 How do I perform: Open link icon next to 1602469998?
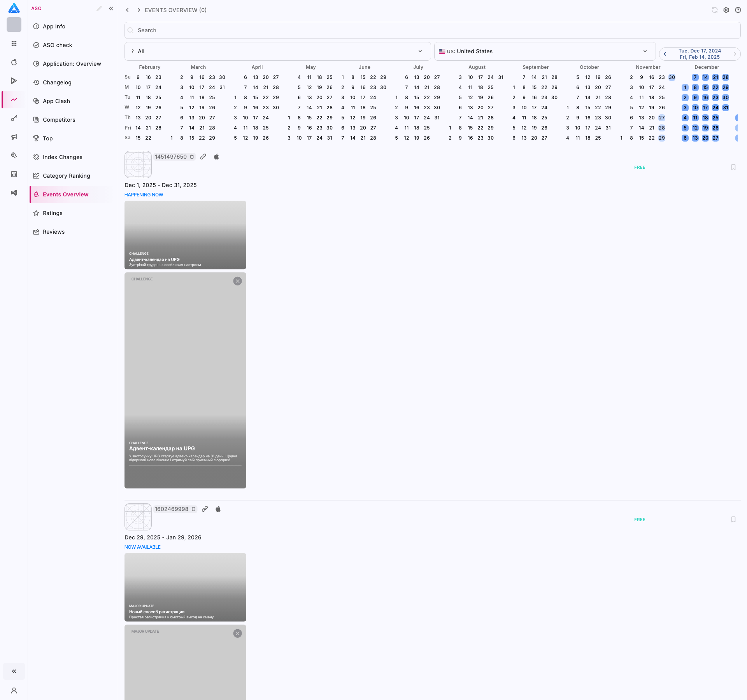205,509
